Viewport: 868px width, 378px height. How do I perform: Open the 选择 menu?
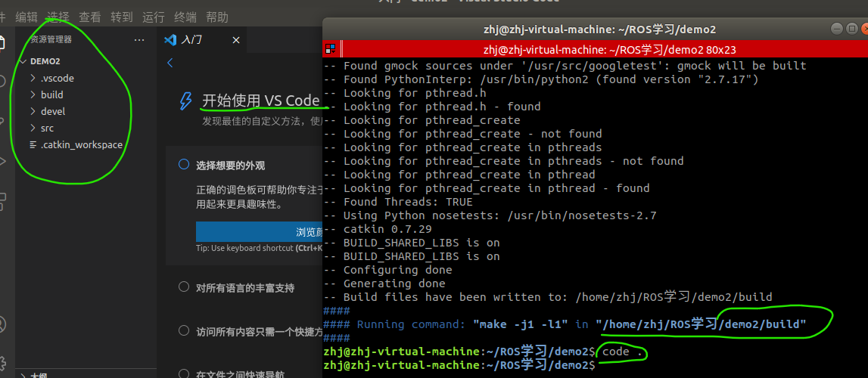58,17
